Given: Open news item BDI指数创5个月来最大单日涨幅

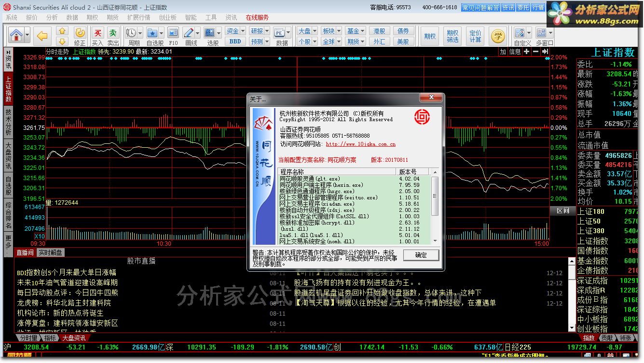Looking at the screenshot, I should tap(67, 273).
